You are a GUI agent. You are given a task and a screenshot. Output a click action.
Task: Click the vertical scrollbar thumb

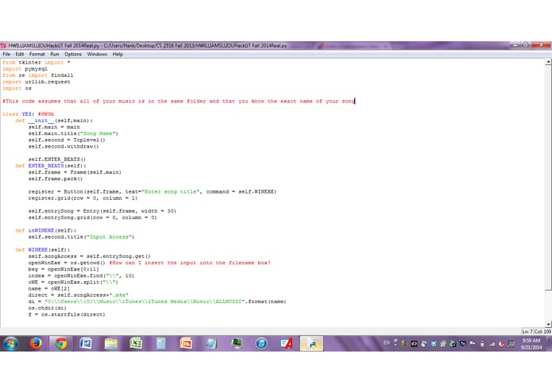point(548,178)
